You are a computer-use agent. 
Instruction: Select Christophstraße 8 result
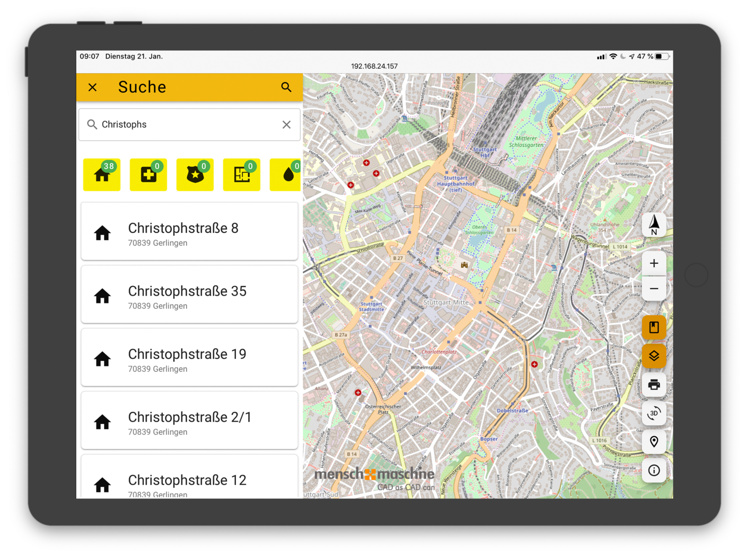189,232
